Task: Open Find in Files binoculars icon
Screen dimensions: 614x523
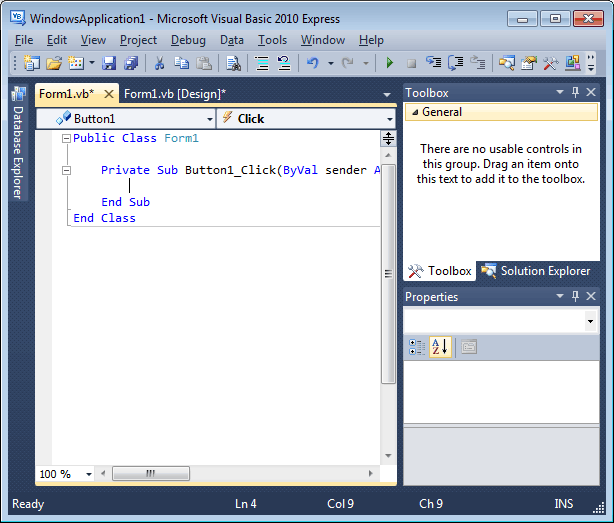Action: (x=233, y=63)
